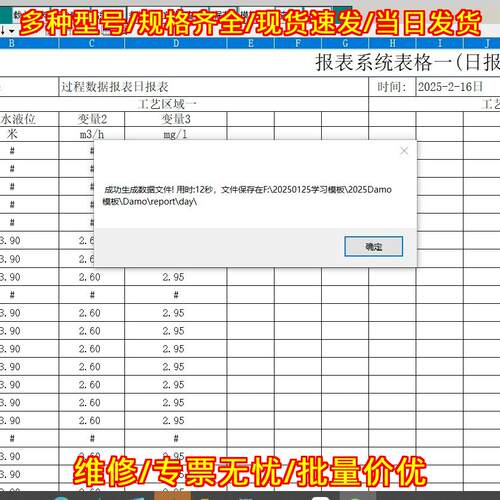The height and width of the screenshot is (500, 500).
Task: Click the m3/h unit cell
Action: point(92,134)
